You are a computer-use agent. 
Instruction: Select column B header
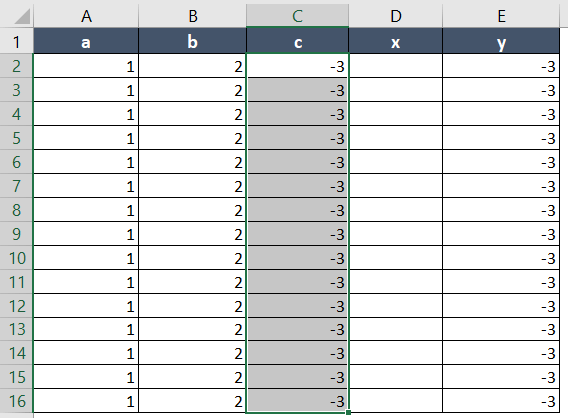(192, 16)
